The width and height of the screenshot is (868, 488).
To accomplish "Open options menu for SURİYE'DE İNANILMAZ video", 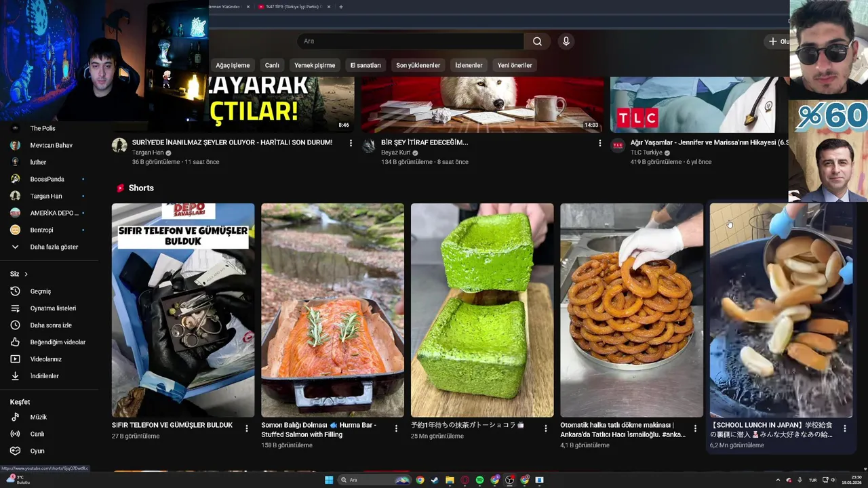I will coord(351,143).
